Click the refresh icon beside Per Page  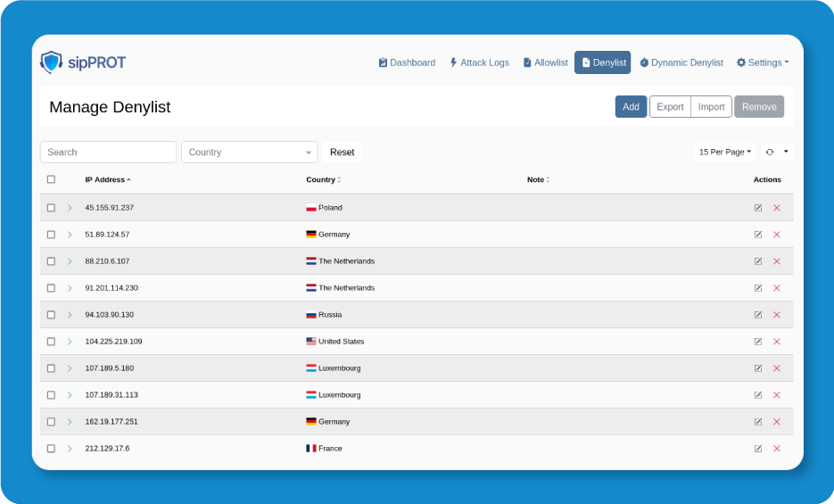770,153
